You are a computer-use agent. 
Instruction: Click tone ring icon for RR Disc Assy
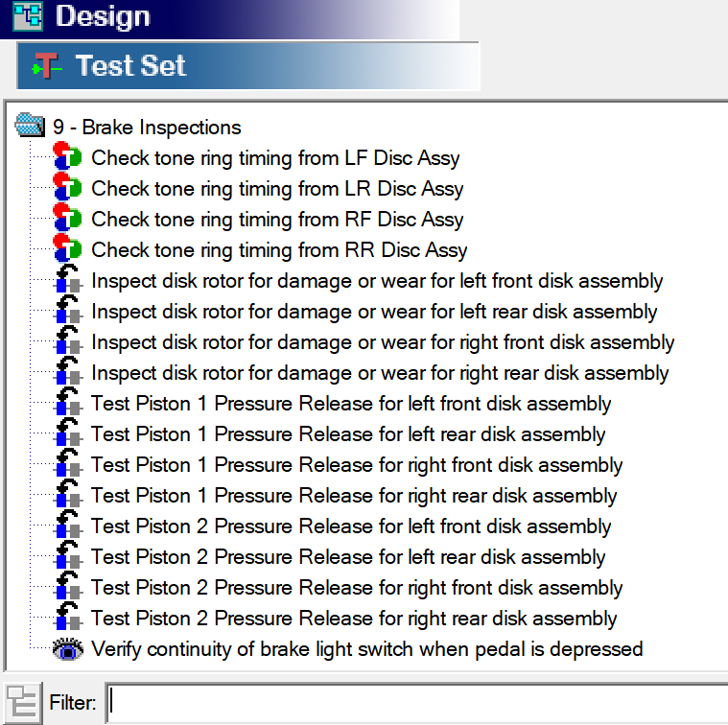67,249
